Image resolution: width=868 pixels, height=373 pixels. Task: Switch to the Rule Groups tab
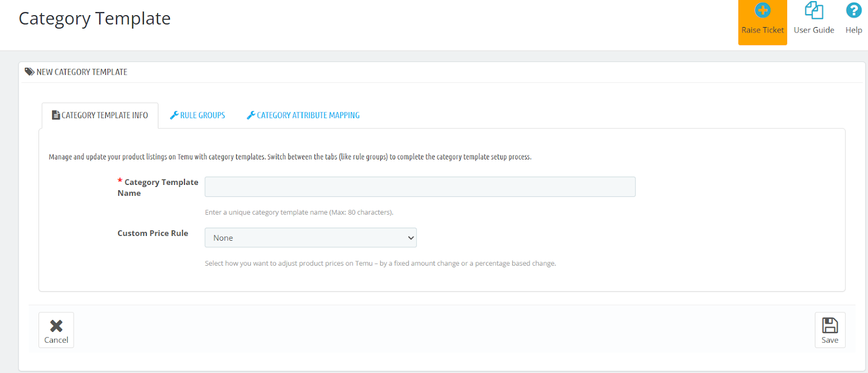tap(202, 115)
